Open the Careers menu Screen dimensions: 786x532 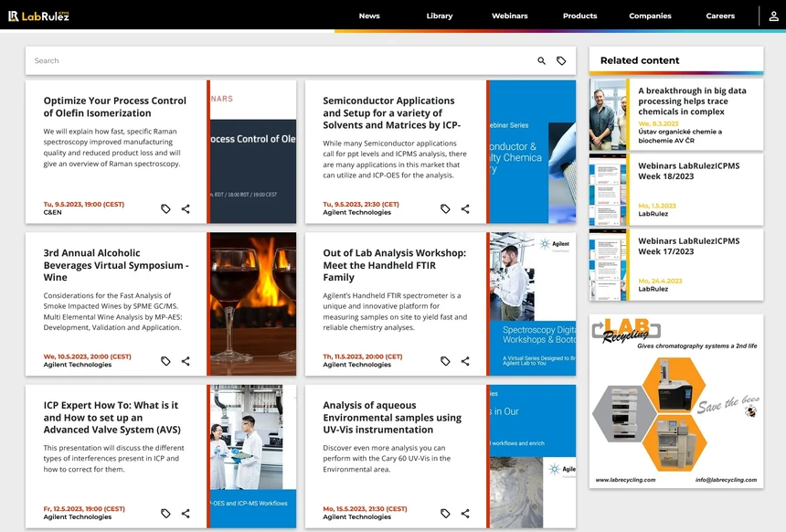pyautogui.click(x=720, y=16)
